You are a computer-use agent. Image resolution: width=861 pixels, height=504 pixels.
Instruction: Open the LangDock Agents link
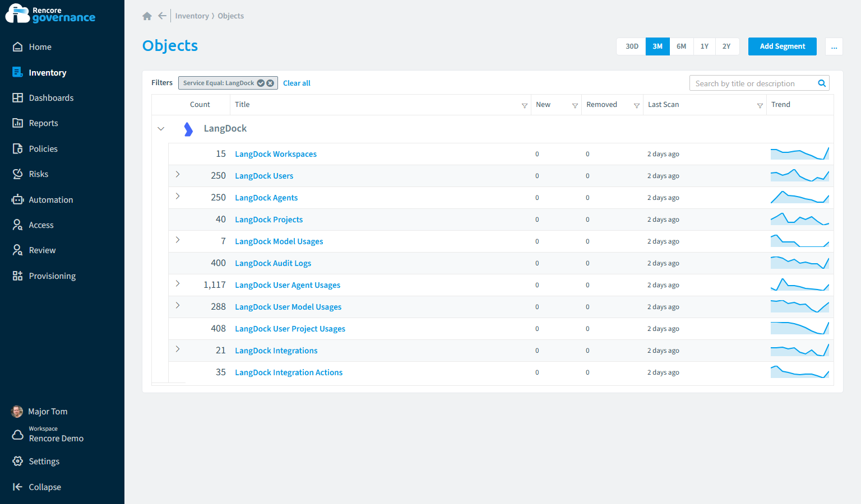(x=266, y=198)
